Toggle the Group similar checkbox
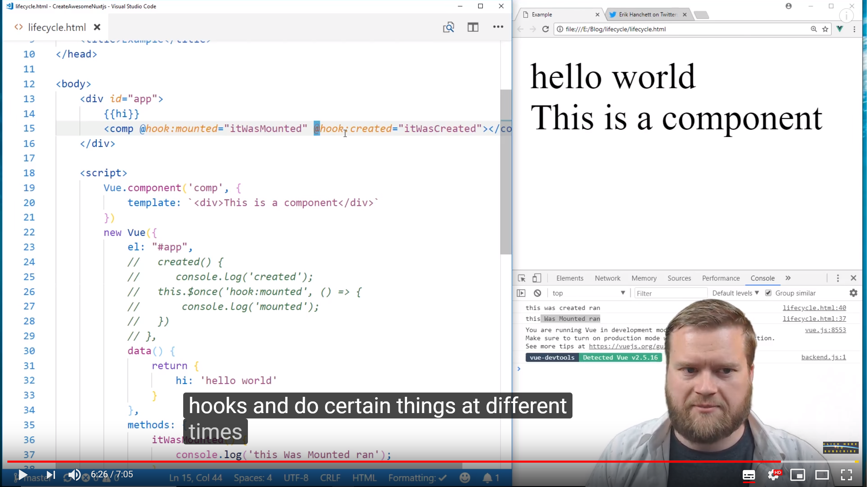 [768, 293]
